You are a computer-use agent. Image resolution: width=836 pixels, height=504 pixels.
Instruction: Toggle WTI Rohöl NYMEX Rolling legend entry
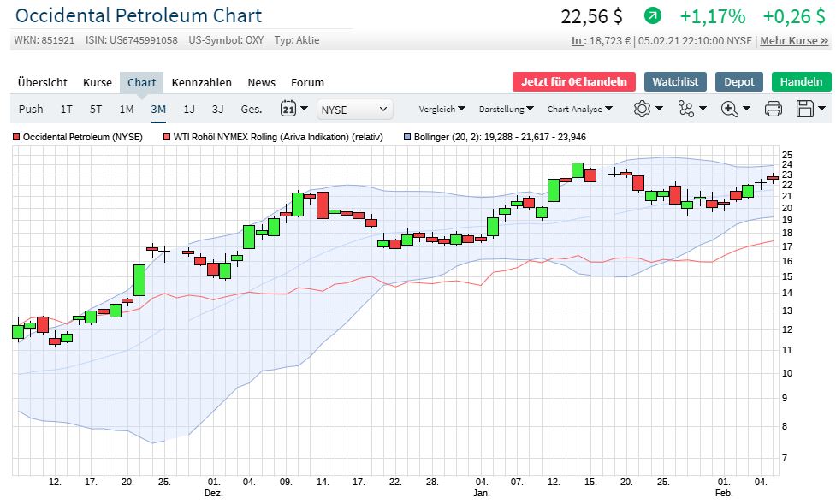click(272, 137)
